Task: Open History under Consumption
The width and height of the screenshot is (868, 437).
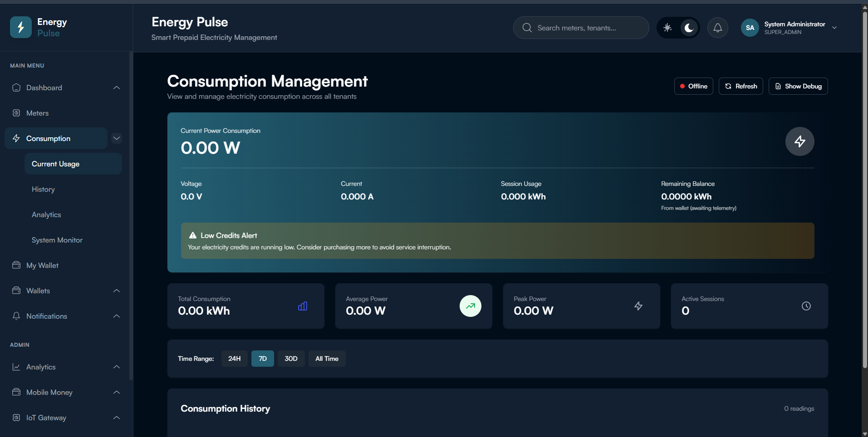Action: point(43,189)
